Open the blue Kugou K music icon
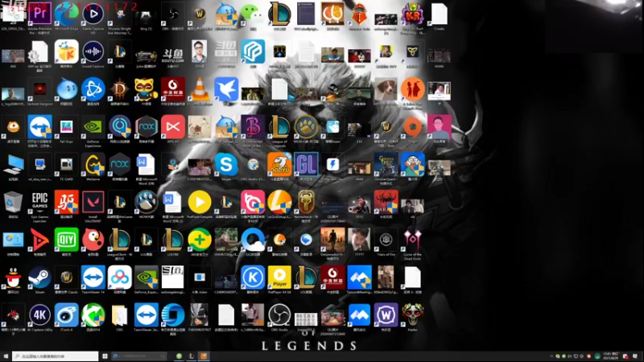This screenshot has width=644, height=362. (x=253, y=278)
